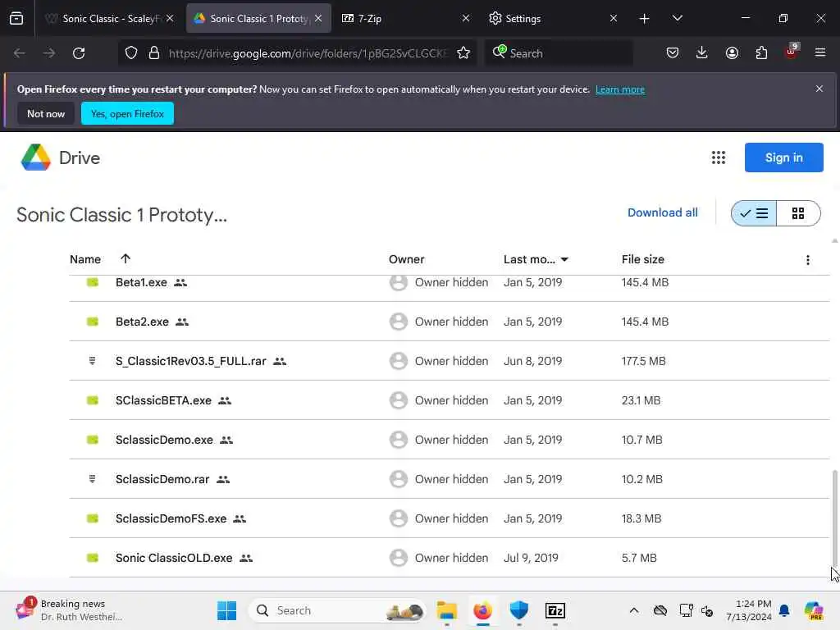The image size is (840, 630).
Task: Click the vertical scrollbar of file list
Action: tap(834, 517)
